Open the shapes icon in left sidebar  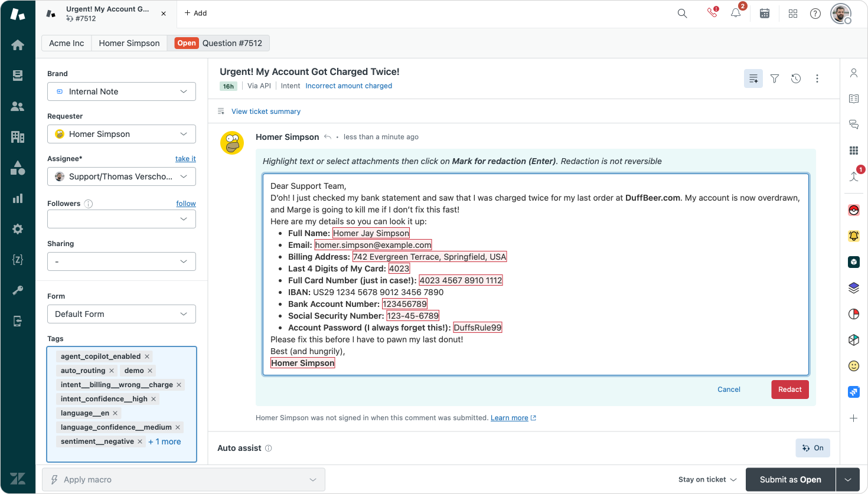click(18, 168)
